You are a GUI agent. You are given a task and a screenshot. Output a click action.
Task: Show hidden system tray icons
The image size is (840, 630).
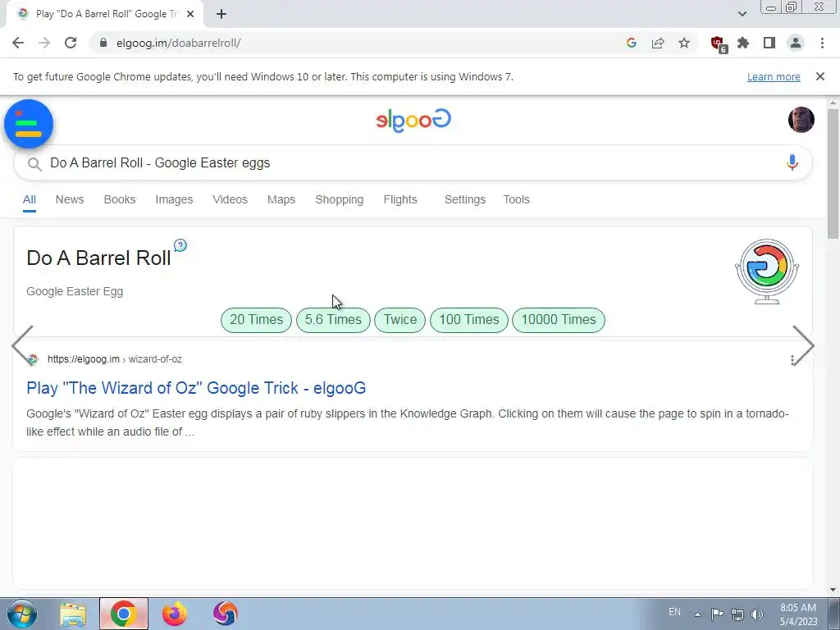[x=697, y=614]
